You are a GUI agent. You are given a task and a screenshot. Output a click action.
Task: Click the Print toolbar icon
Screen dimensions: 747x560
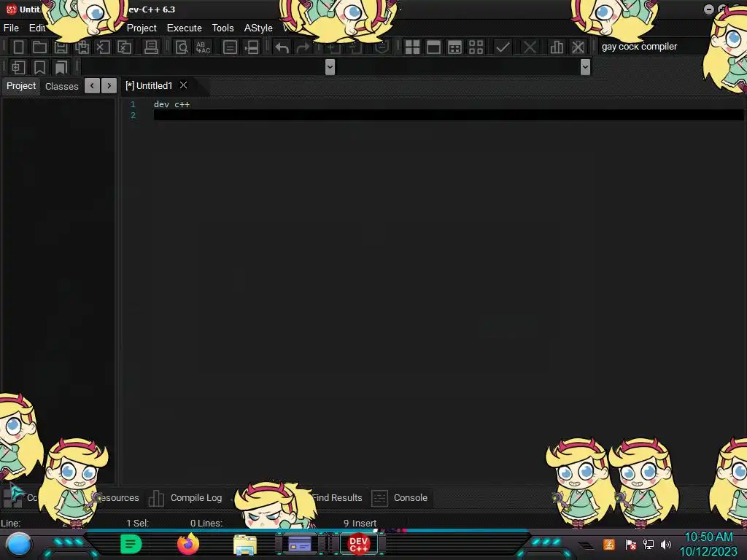pyautogui.click(x=151, y=47)
